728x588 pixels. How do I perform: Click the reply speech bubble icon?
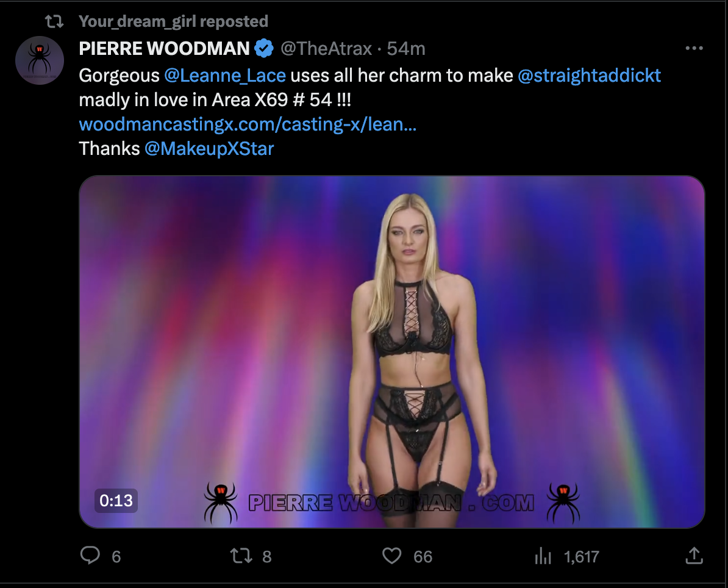click(x=90, y=556)
